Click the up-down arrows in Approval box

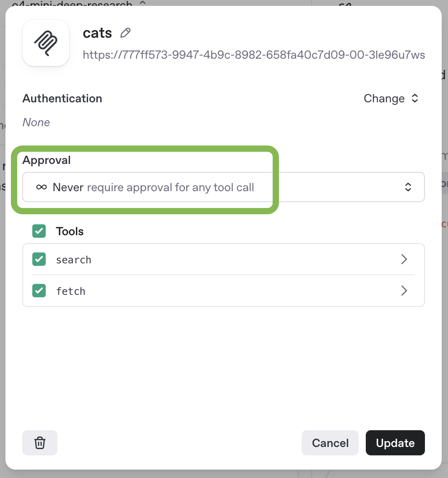pyautogui.click(x=408, y=187)
